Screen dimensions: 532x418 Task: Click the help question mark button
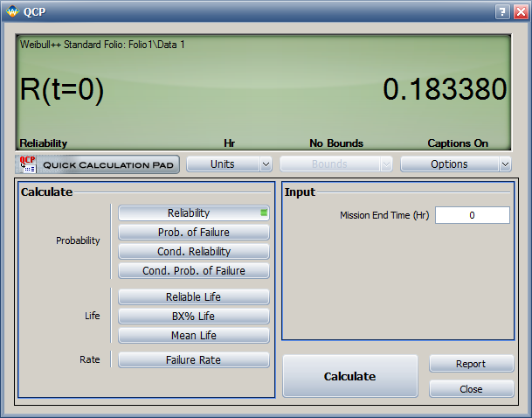click(501, 11)
